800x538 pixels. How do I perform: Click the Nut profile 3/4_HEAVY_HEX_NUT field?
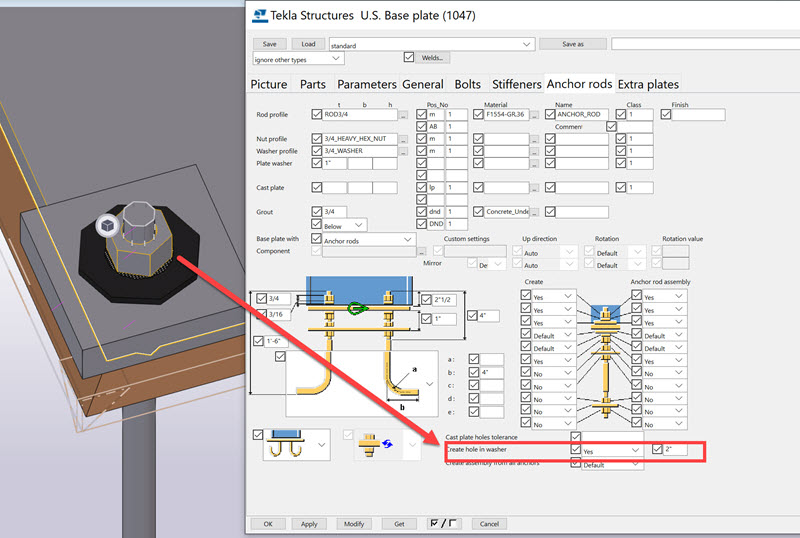tap(360, 138)
